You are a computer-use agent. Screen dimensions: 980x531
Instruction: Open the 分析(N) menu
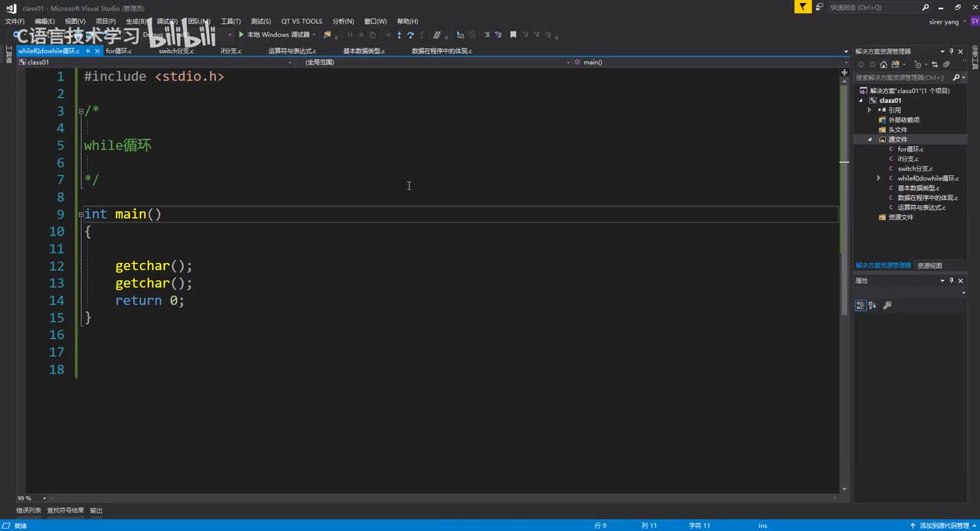[x=343, y=21]
